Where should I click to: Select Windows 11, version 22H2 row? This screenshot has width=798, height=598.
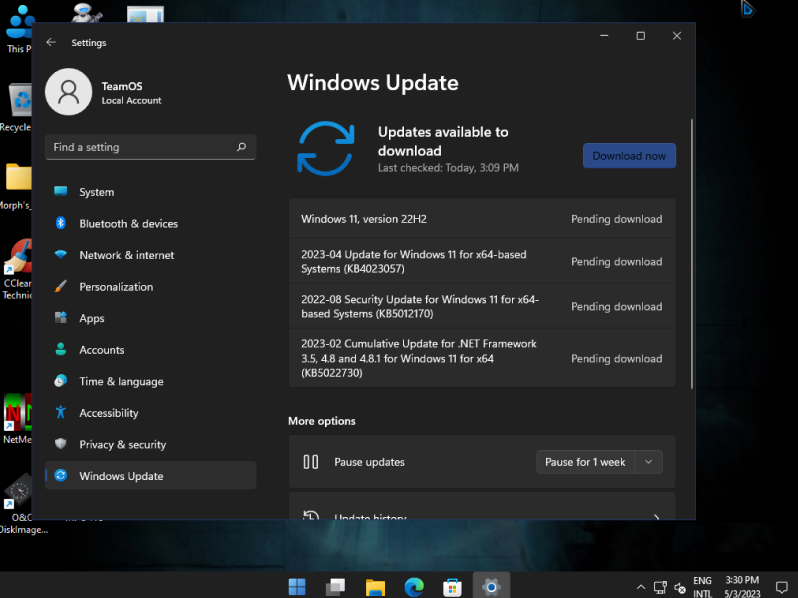coord(481,219)
